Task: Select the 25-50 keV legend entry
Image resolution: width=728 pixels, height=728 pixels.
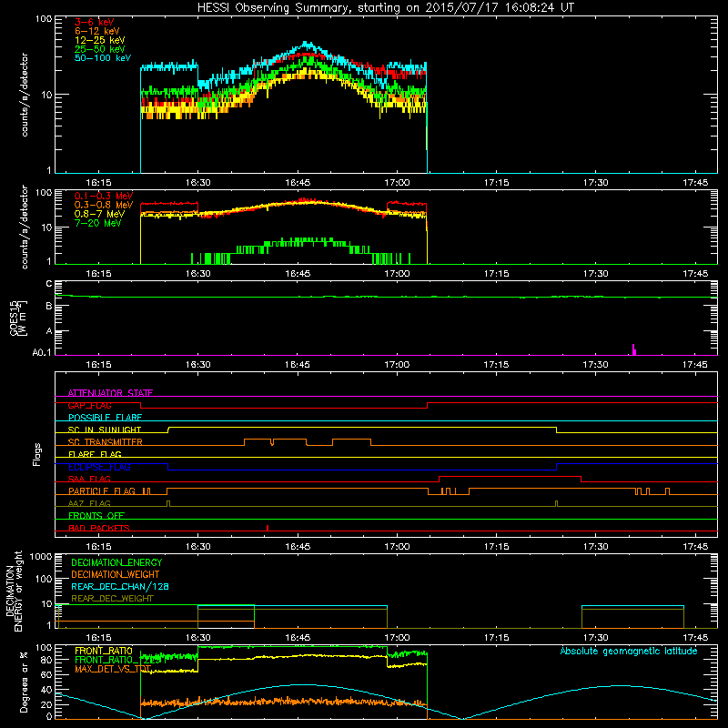Action: pyautogui.click(x=100, y=49)
